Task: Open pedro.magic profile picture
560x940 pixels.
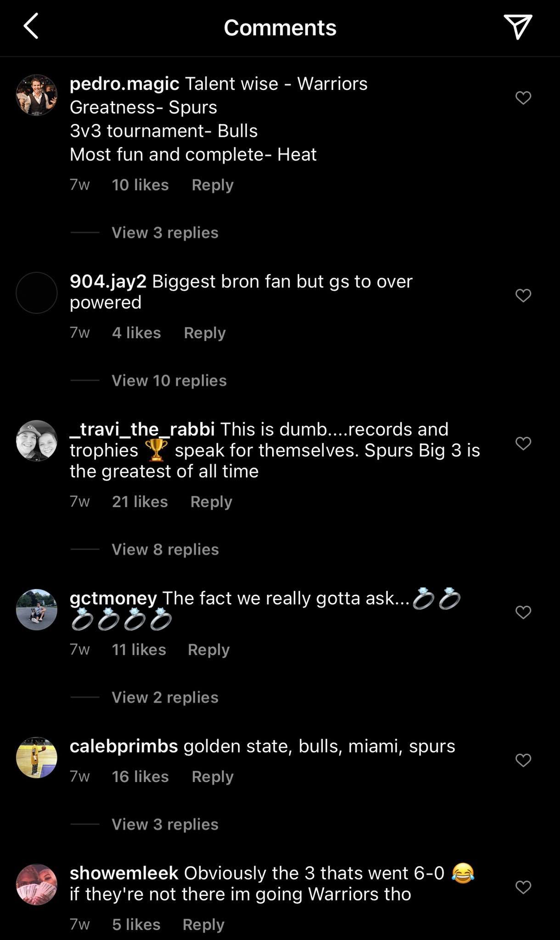Action: [37, 95]
